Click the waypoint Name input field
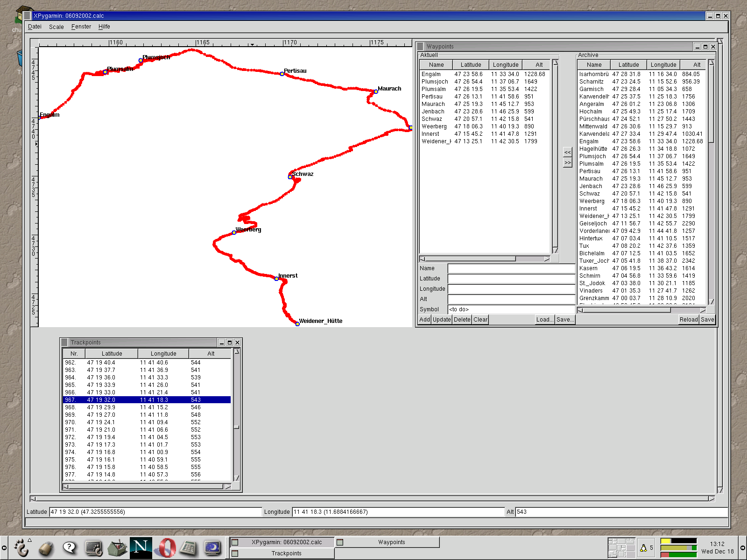The width and height of the screenshot is (747, 560). coord(511,268)
